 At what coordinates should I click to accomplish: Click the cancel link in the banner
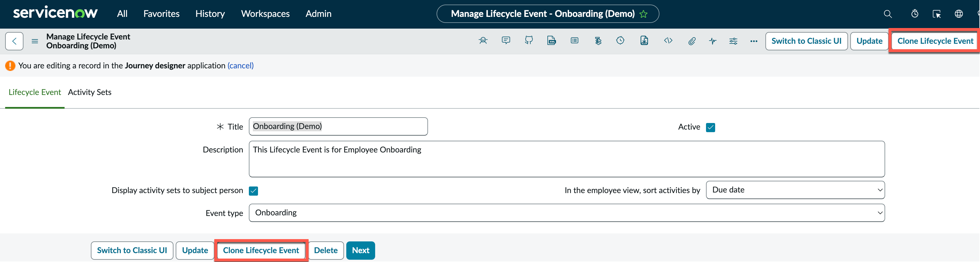click(241, 65)
